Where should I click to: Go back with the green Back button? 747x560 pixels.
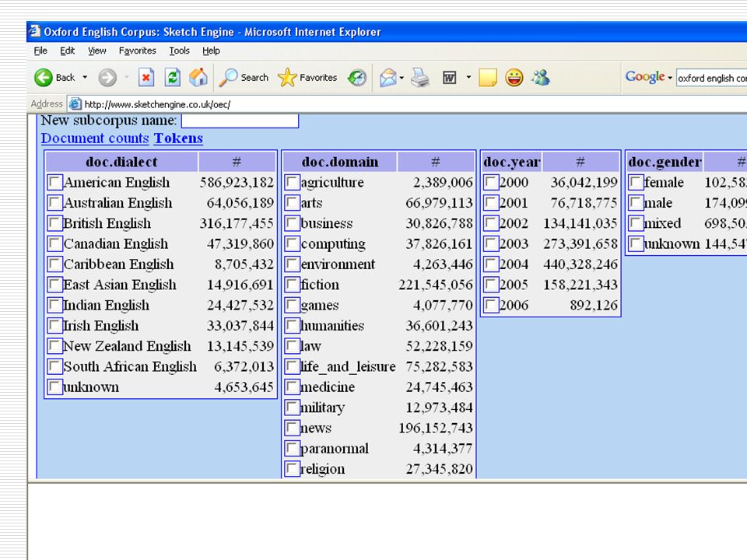[x=54, y=77]
